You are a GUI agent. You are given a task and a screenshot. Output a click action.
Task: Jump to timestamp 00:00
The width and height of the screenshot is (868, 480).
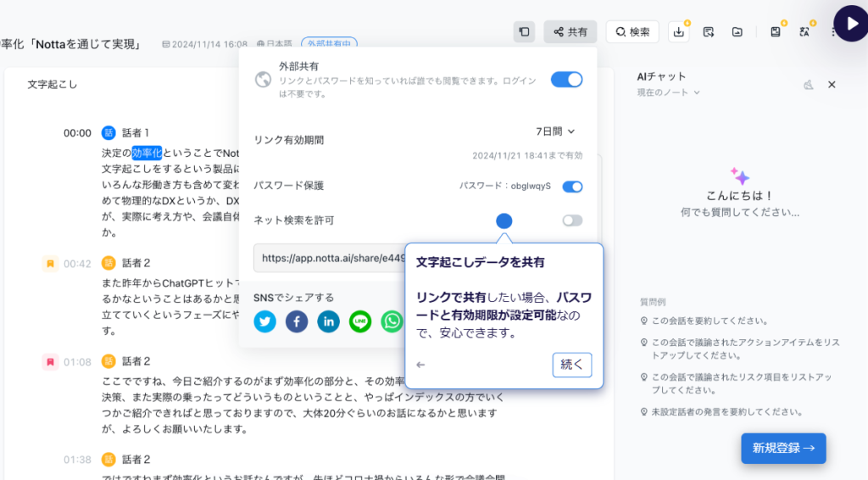(x=77, y=133)
